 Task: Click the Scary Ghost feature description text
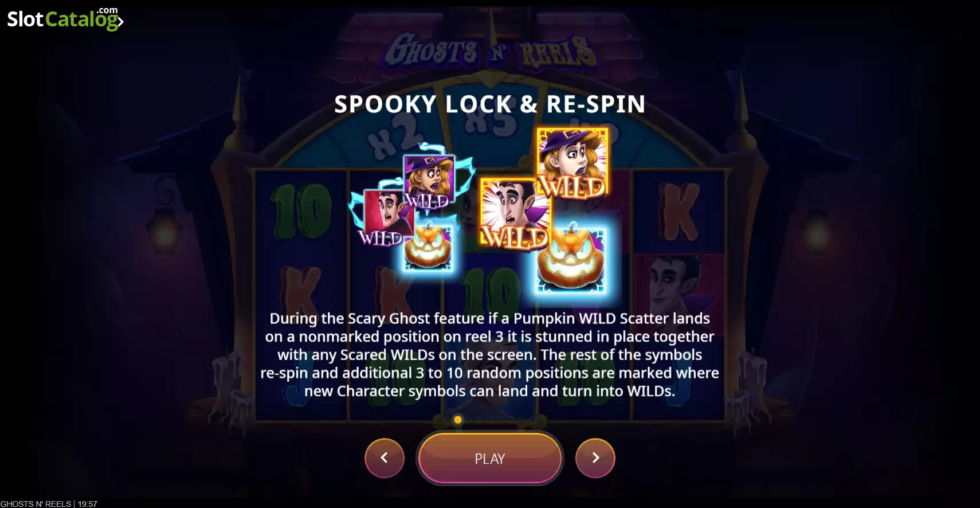(490, 354)
